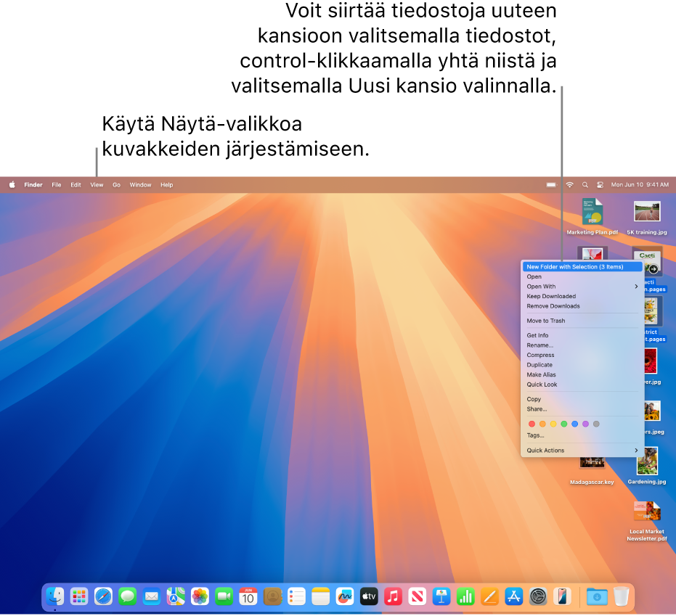Screen dimensions: 676x616
Task: Click the battery status icon
Action: point(551,185)
